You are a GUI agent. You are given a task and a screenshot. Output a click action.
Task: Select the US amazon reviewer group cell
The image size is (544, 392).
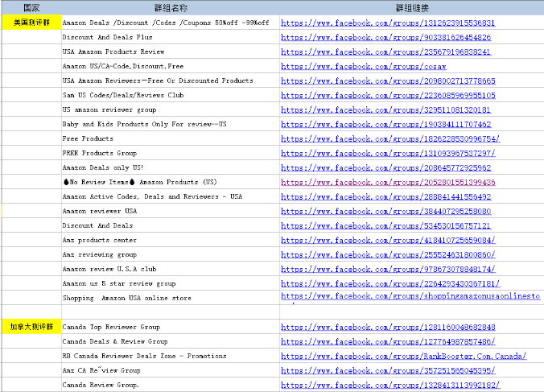coord(171,109)
